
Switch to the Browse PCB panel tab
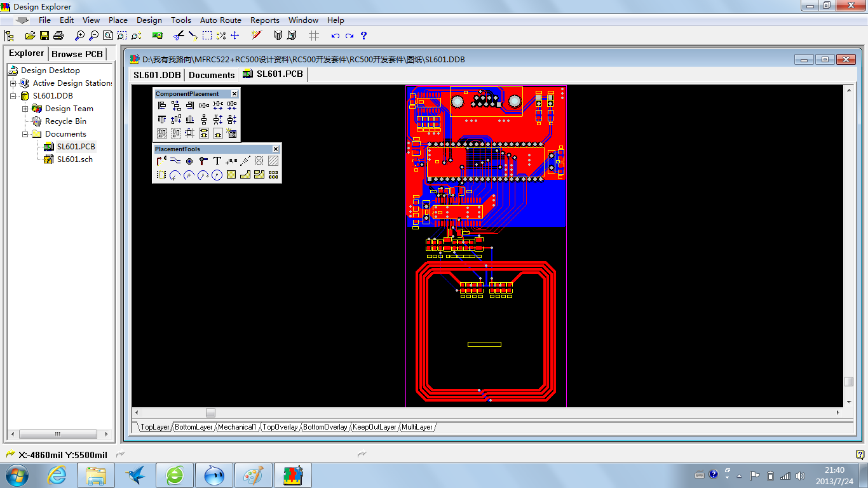pyautogui.click(x=77, y=54)
